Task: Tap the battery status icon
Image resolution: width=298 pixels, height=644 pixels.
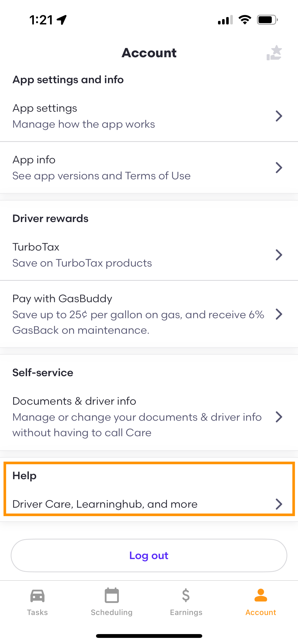Action: pos(267,20)
